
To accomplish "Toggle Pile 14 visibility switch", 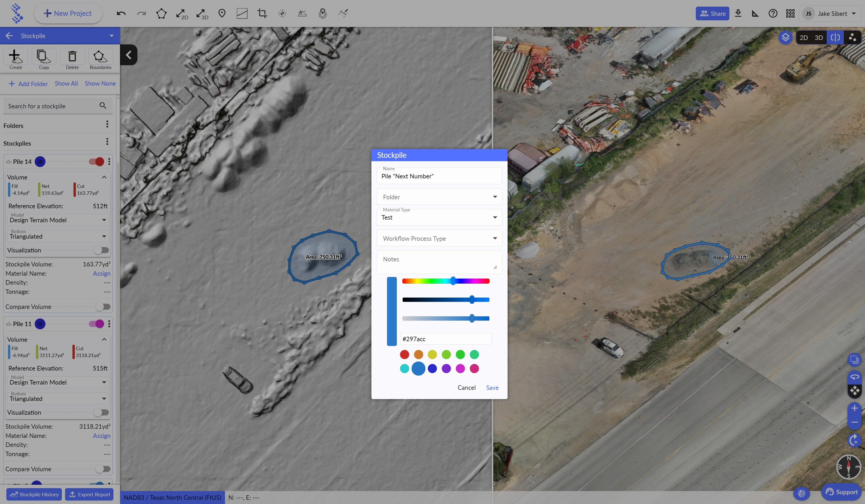I will coord(96,161).
